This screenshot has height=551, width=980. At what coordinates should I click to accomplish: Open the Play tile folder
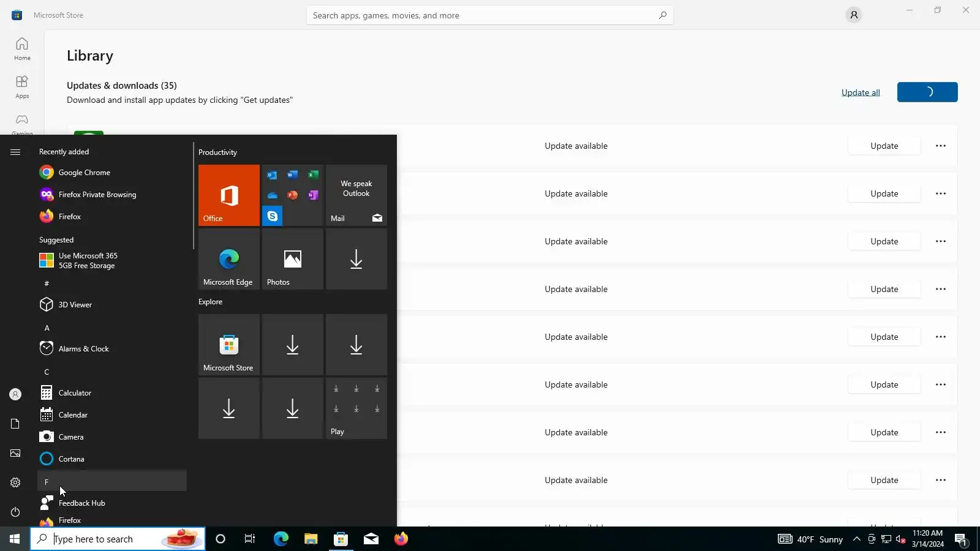click(x=356, y=408)
